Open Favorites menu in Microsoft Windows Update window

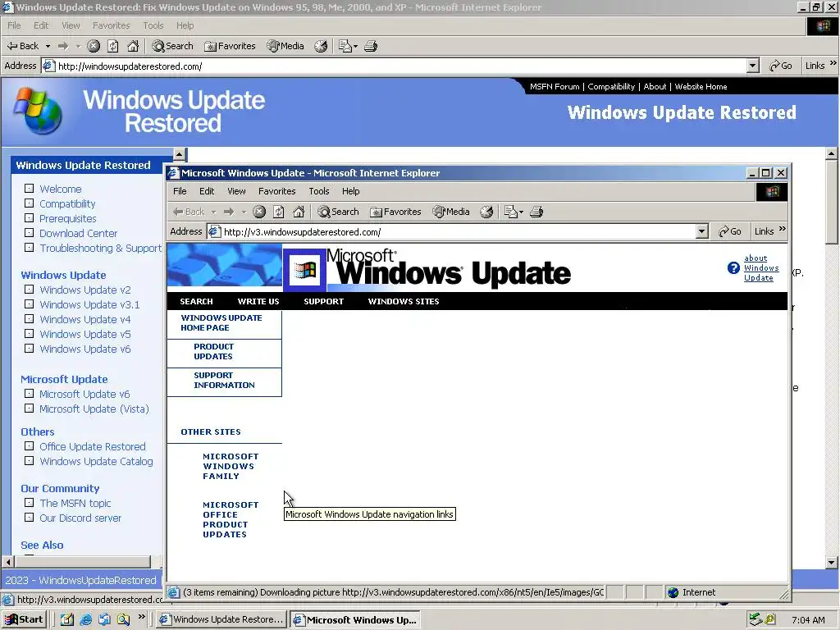click(277, 191)
